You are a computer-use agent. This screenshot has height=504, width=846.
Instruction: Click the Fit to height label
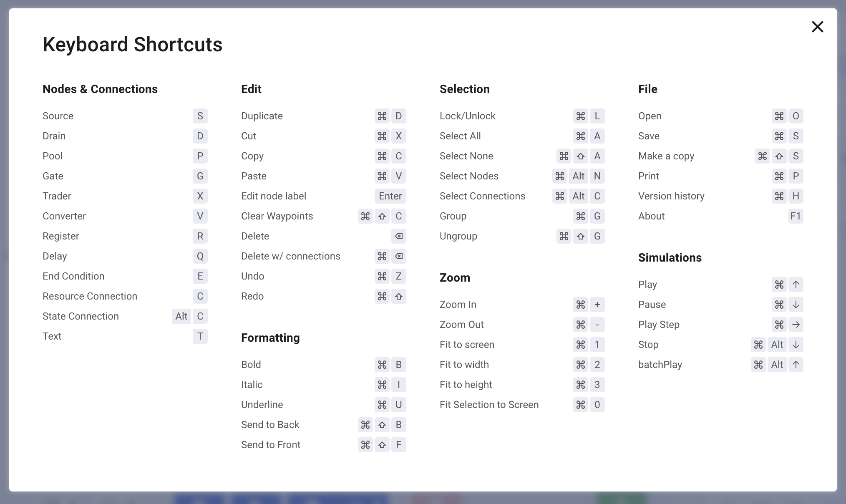point(466,385)
